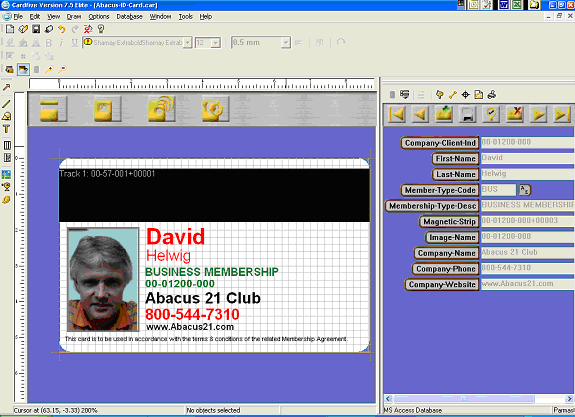Go to next database record
Image resolution: width=575 pixels, height=417 pixels.
pyautogui.click(x=538, y=114)
